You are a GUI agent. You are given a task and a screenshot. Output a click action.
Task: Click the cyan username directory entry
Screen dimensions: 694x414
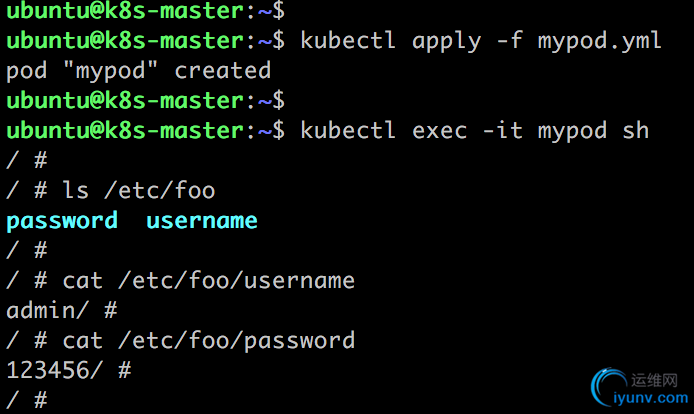pos(202,221)
